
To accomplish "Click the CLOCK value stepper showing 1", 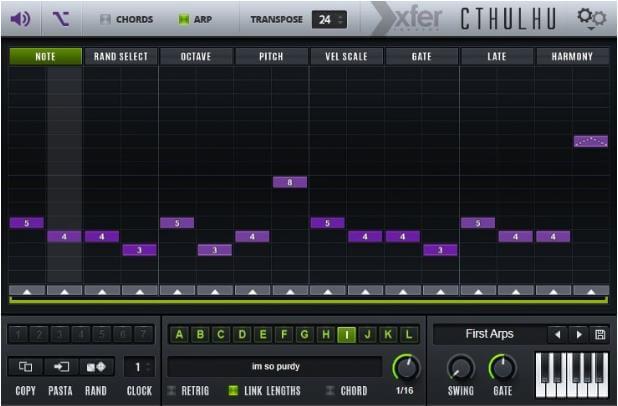I will tap(139, 367).
